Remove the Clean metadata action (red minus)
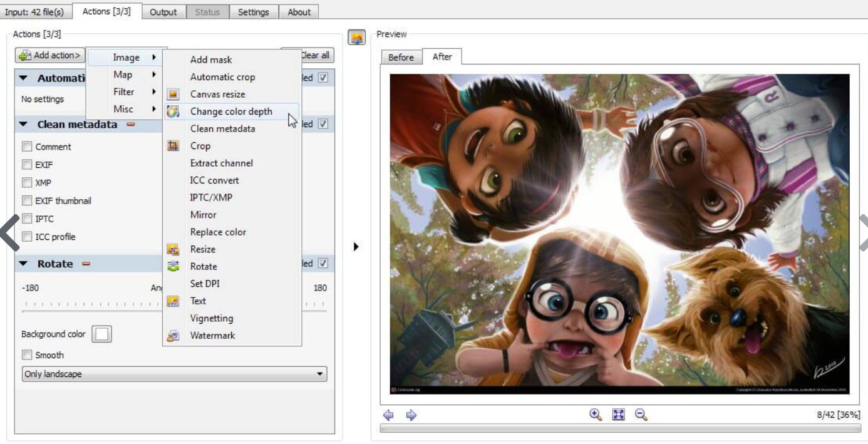This screenshot has width=868, height=444. [131, 125]
